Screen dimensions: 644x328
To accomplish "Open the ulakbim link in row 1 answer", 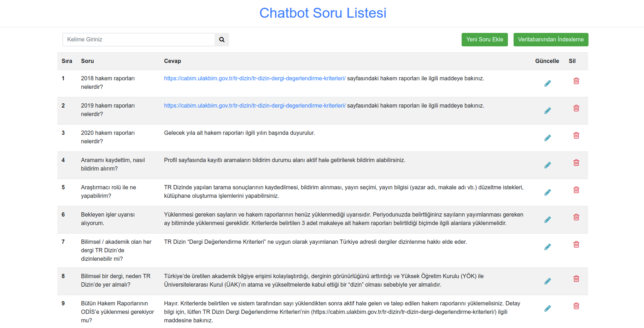I will pyautogui.click(x=254, y=79).
